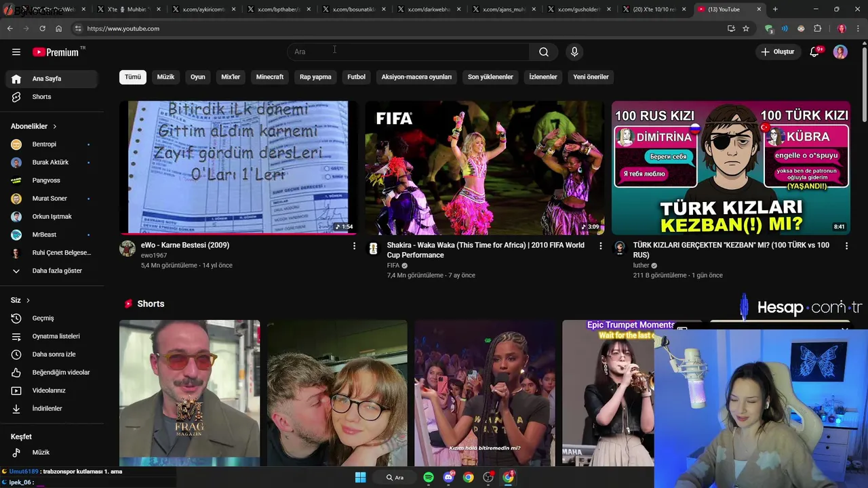Open luther channel avatar
This screenshot has width=868, height=488.
click(619, 248)
